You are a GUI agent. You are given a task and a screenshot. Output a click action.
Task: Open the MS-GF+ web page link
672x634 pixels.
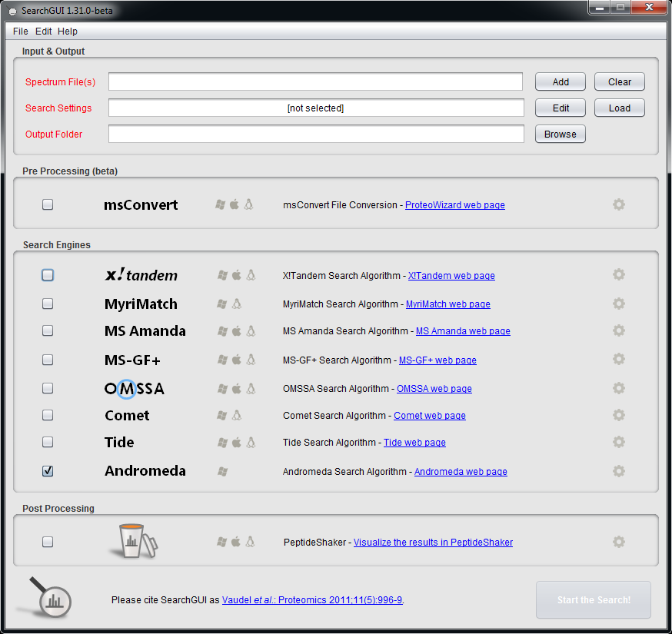click(437, 360)
